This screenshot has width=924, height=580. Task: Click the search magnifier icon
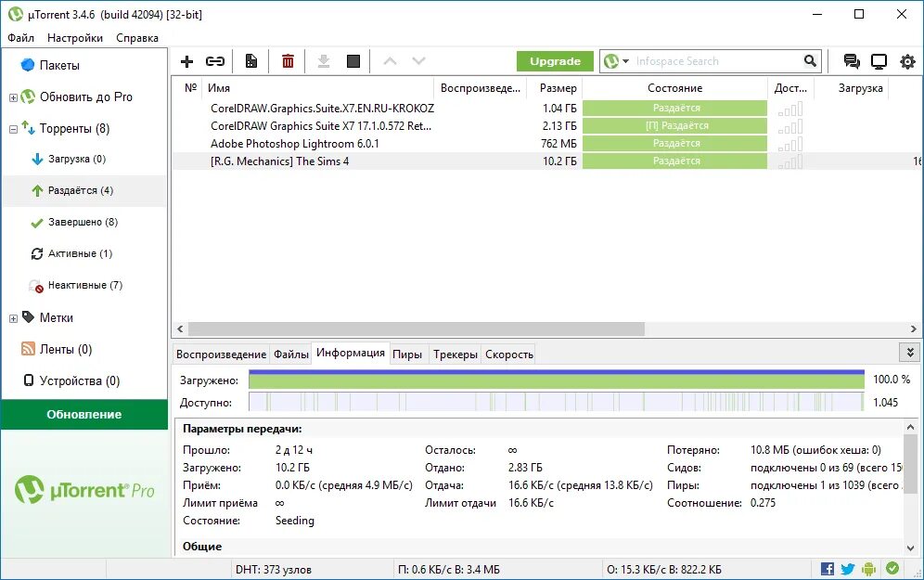click(x=810, y=60)
